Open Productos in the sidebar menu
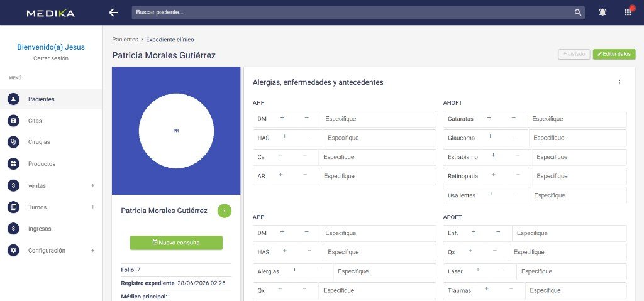Image resolution: width=644 pixels, height=301 pixels. pos(51,164)
